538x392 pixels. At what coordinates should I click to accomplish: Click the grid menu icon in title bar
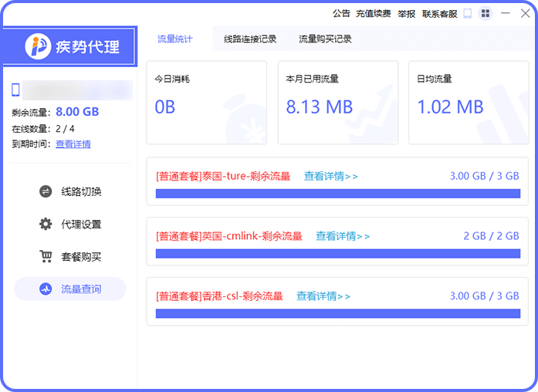(x=486, y=13)
